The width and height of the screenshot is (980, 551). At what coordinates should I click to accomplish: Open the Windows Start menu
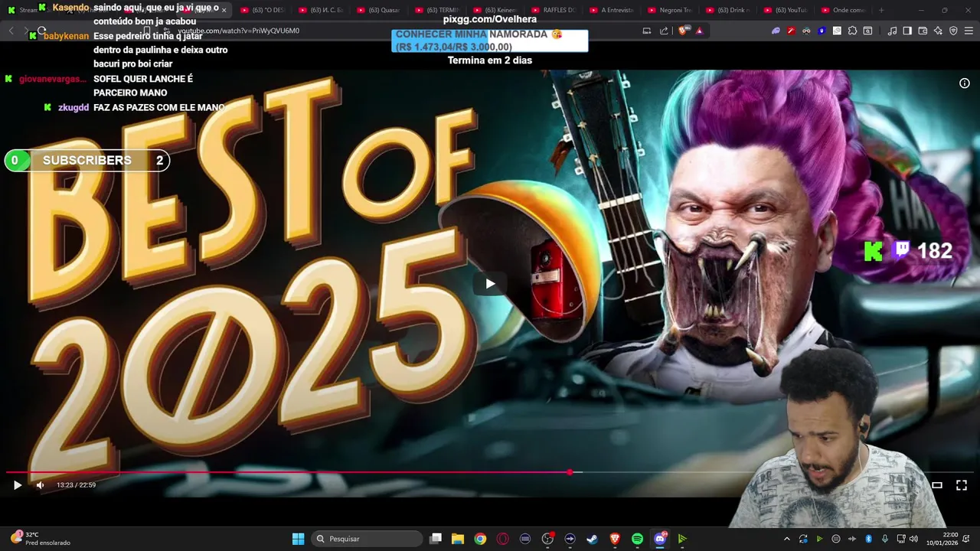(x=298, y=539)
